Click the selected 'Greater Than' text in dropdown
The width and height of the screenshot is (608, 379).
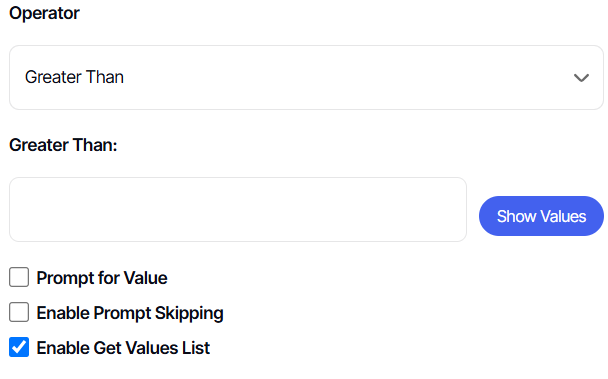[74, 77]
